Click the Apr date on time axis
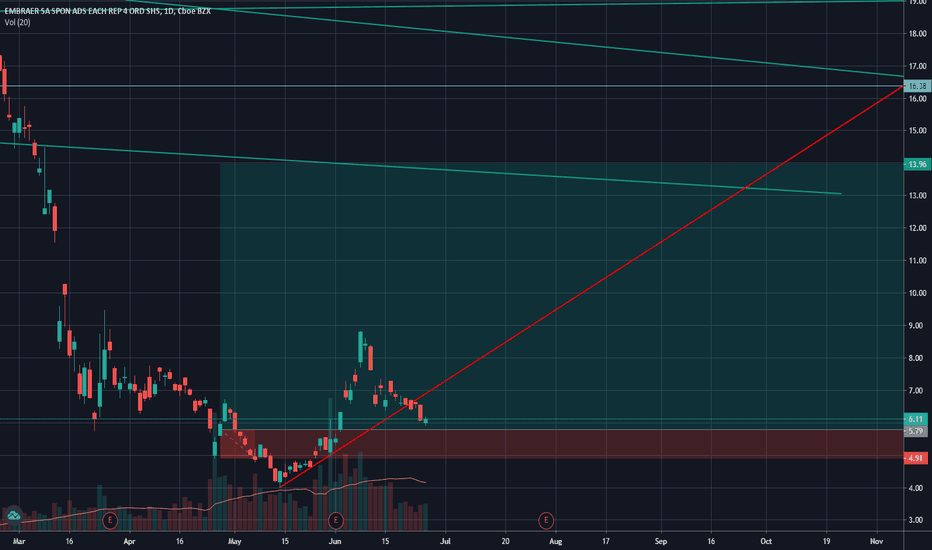 pos(129,541)
